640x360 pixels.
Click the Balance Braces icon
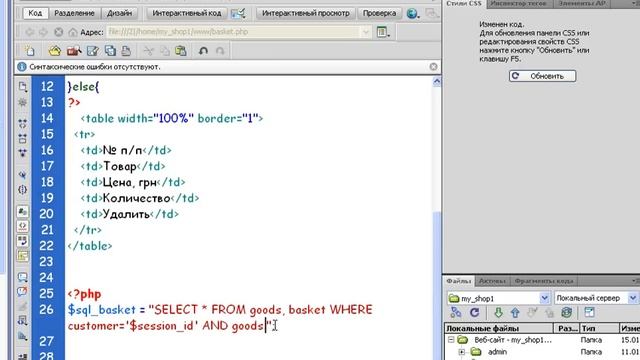coord(23,190)
